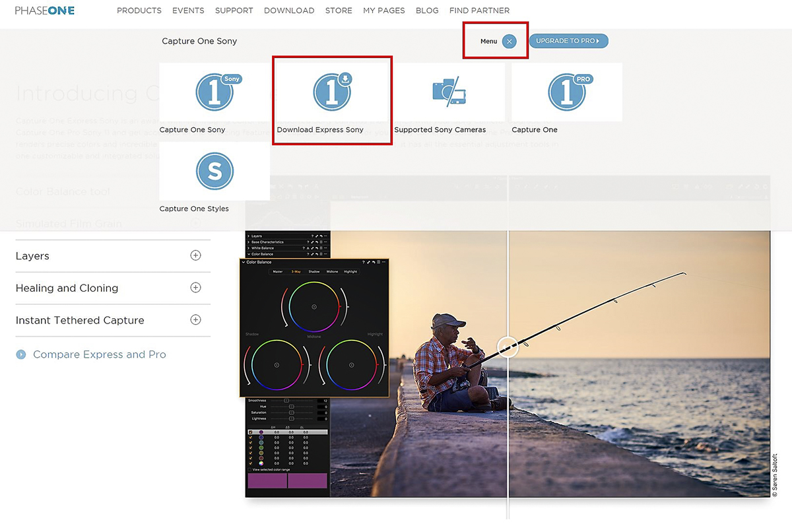Image resolution: width=792 pixels, height=532 pixels.
Task: Adjust the Lightness slider
Action: coord(292,418)
